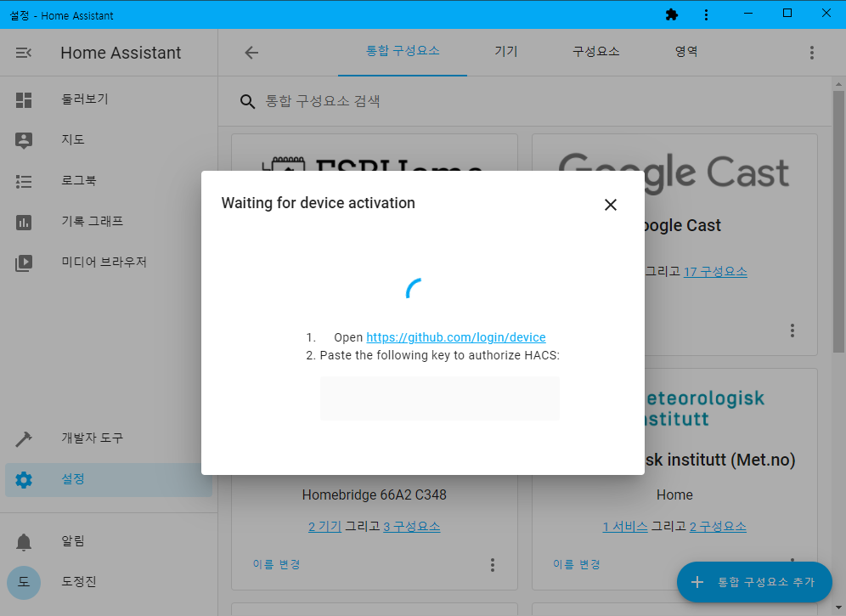846x616 pixels.
Task: Close the device activation dialog
Action: click(x=610, y=205)
